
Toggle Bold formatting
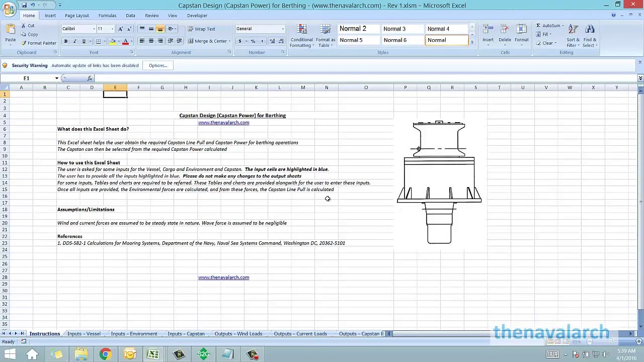pos(65,41)
